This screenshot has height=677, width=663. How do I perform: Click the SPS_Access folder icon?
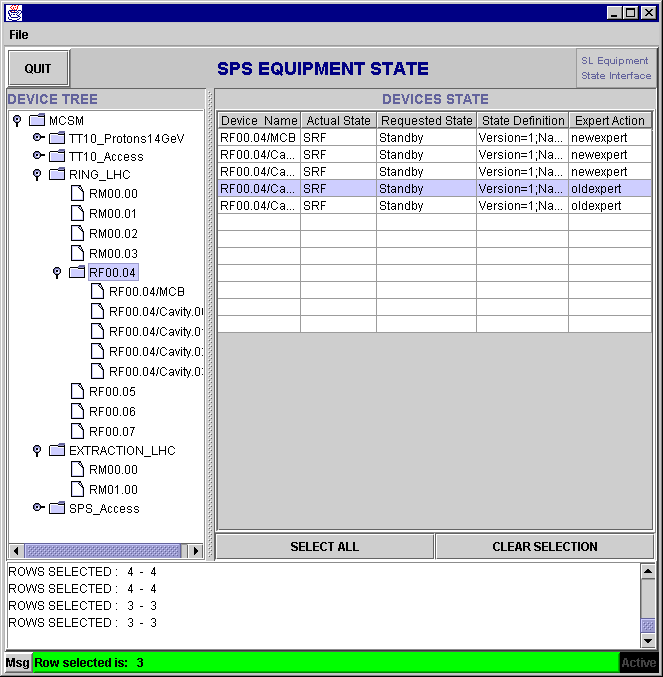(57, 508)
